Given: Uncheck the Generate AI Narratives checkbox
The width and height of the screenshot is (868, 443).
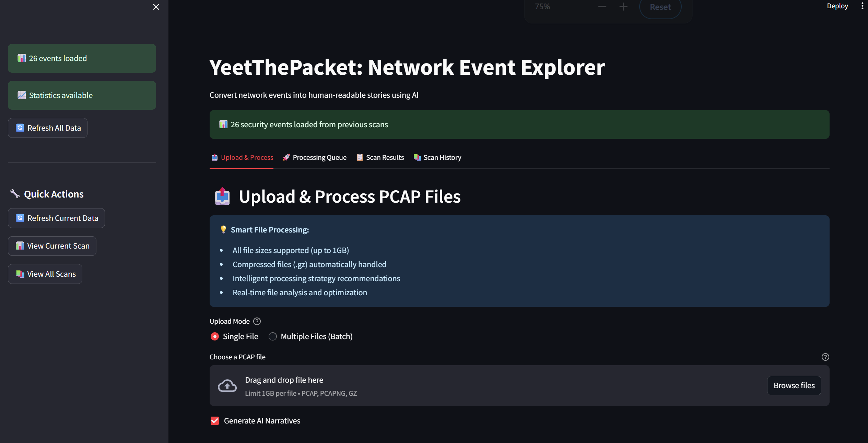Looking at the screenshot, I should (x=215, y=421).
